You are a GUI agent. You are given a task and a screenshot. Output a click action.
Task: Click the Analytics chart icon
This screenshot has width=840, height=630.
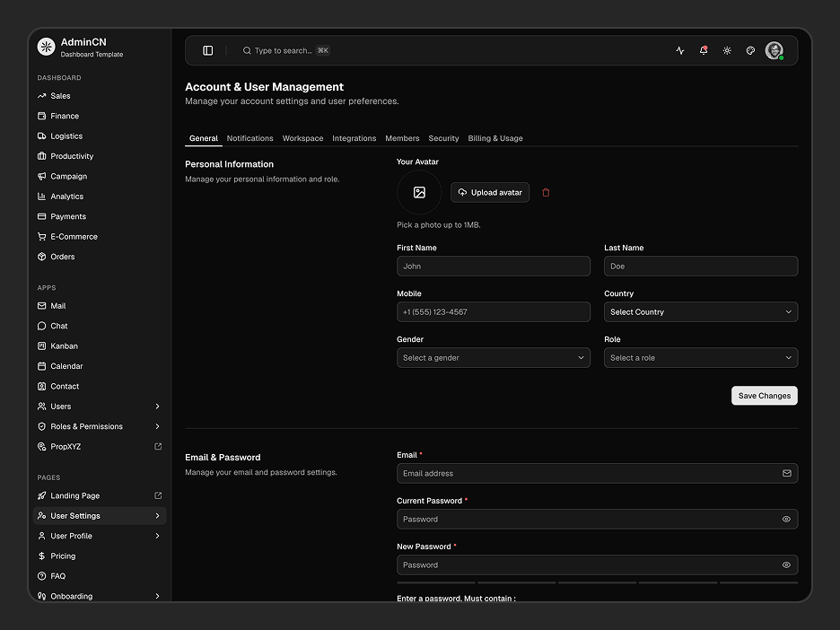42,196
